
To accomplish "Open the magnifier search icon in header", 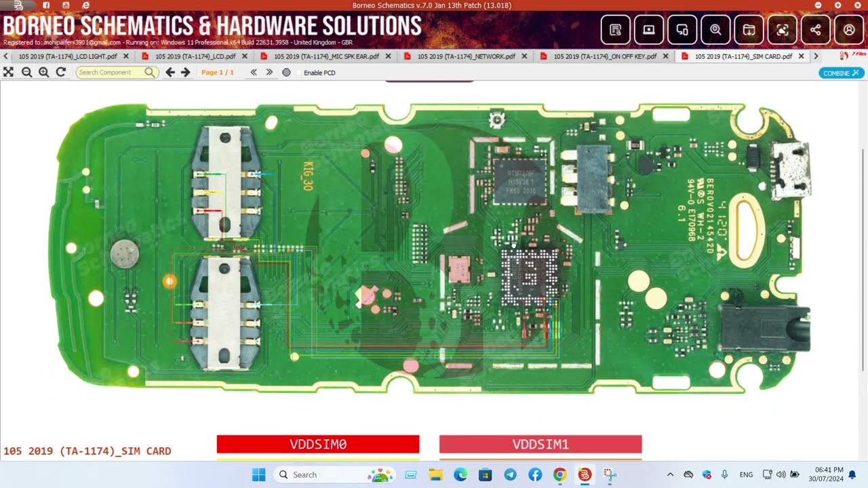I will click(715, 30).
